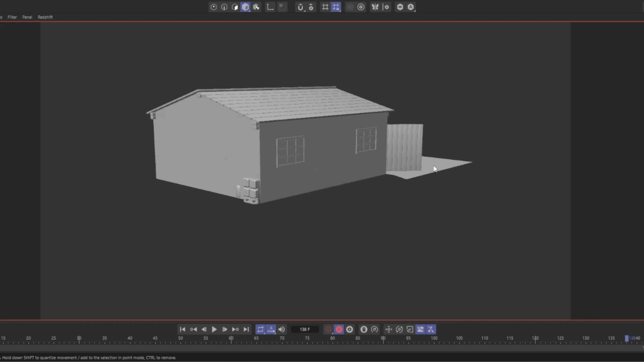Click frame 30 on the timeline ruler
644x362 pixels.
pos(79,339)
